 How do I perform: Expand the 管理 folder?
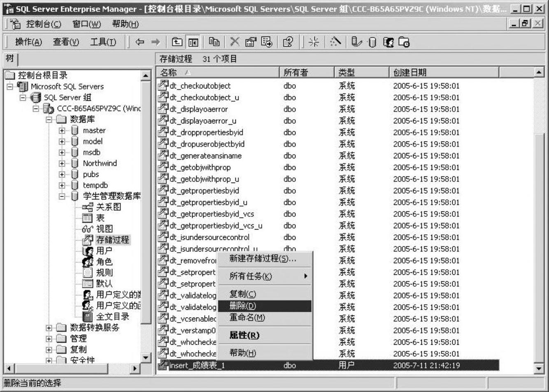coord(49,339)
